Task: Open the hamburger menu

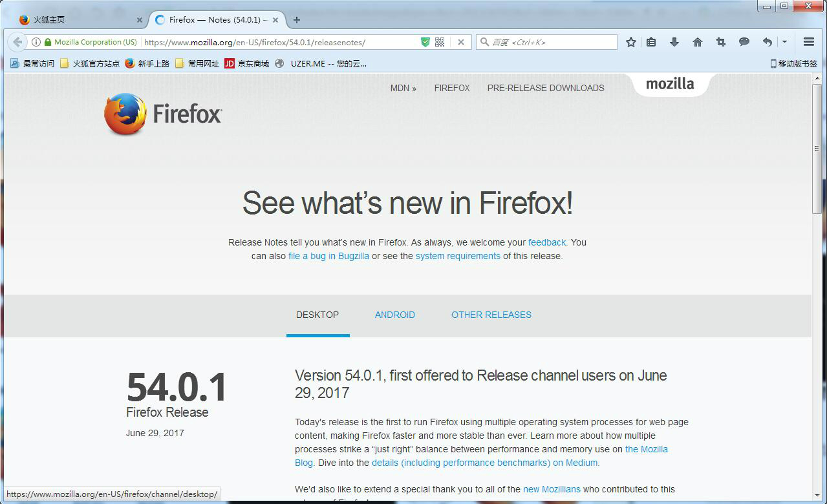Action: [809, 42]
